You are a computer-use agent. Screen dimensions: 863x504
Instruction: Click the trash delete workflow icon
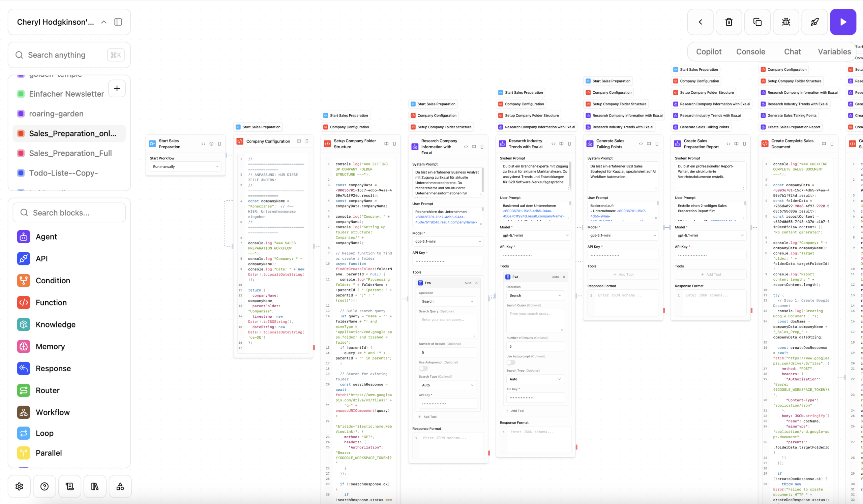pyautogui.click(x=729, y=22)
